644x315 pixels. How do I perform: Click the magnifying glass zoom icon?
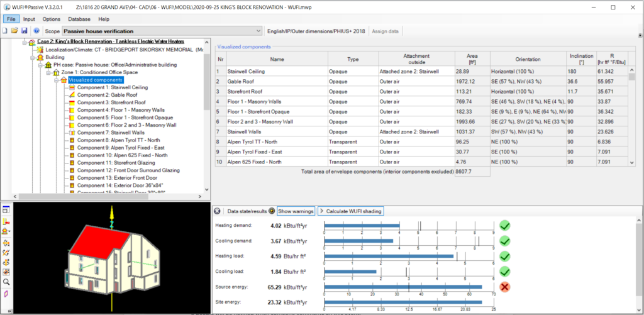pyautogui.click(x=6, y=282)
